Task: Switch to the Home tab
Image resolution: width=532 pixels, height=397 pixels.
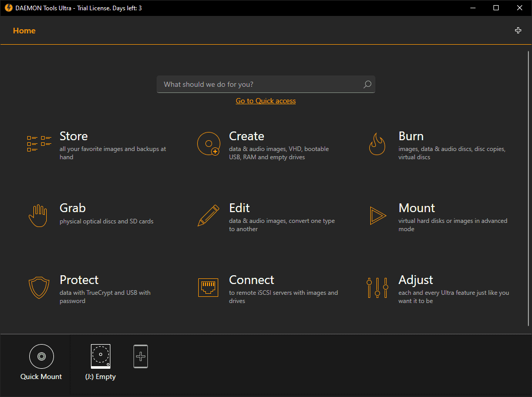Action: tap(24, 31)
